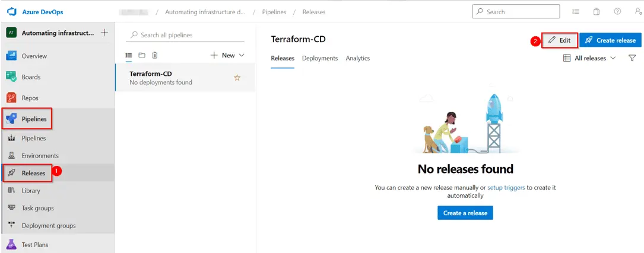Open the filter funnel icon
This screenshot has height=253, width=644.
pyautogui.click(x=632, y=58)
